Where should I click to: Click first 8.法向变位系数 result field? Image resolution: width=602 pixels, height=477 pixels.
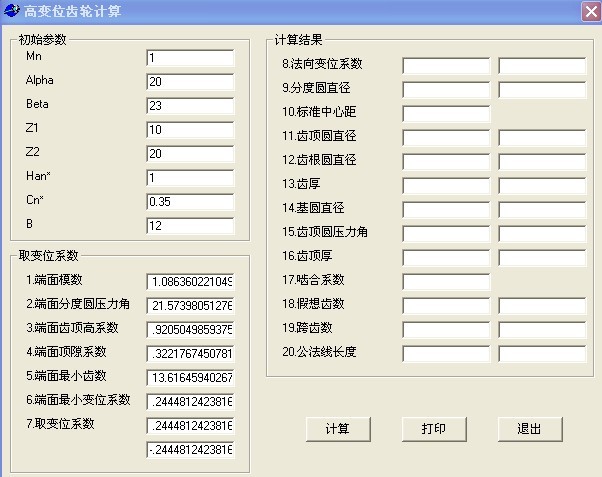coord(447,66)
